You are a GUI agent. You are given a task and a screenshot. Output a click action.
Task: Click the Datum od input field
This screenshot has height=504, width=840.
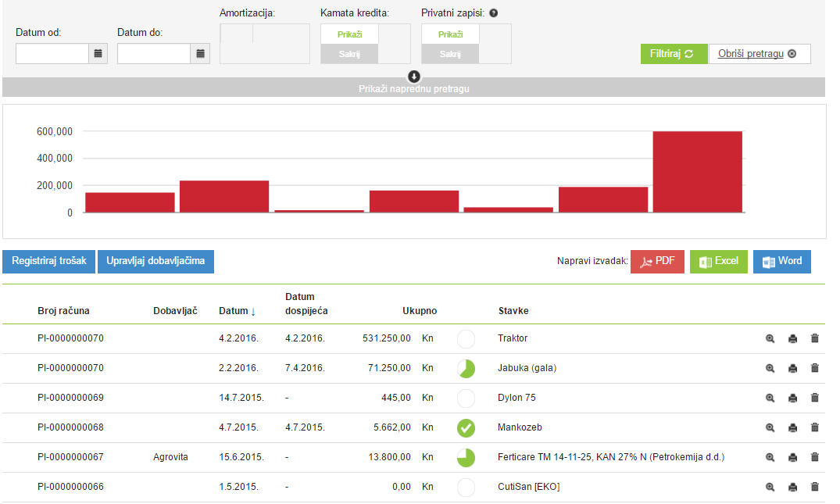[x=52, y=53]
